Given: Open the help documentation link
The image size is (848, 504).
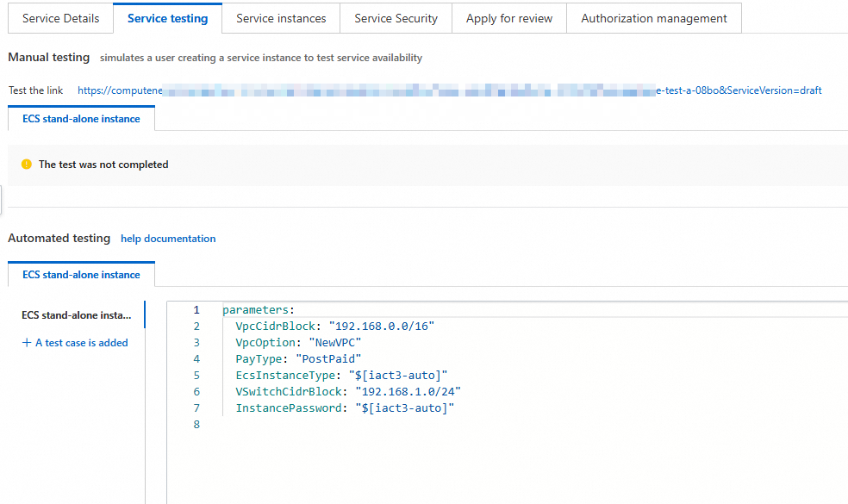Looking at the screenshot, I should 168,239.
